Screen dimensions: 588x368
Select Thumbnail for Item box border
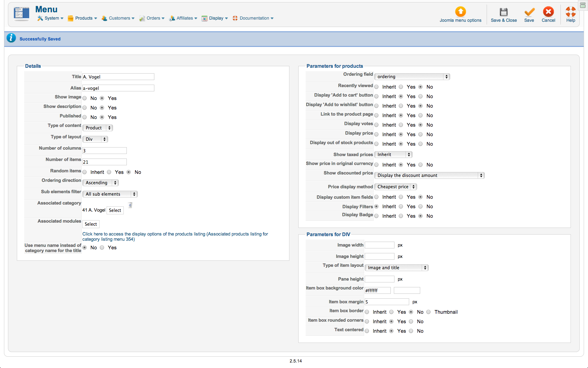tap(428, 312)
